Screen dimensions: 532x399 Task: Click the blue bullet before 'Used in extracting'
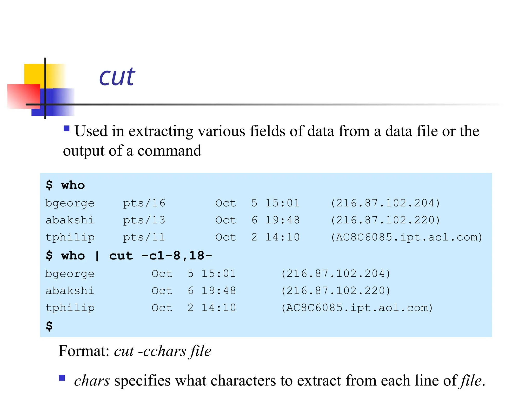point(66,129)
